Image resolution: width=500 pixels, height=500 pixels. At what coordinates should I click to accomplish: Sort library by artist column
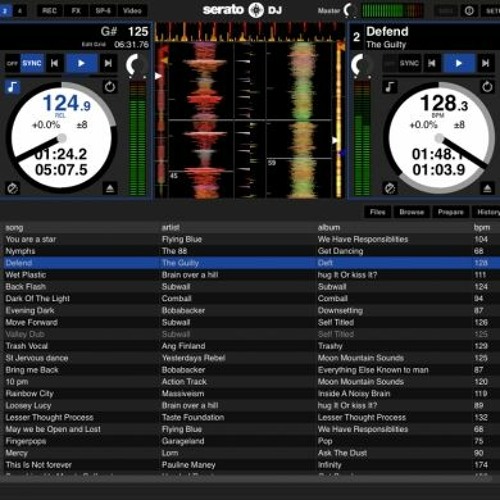tap(171, 227)
